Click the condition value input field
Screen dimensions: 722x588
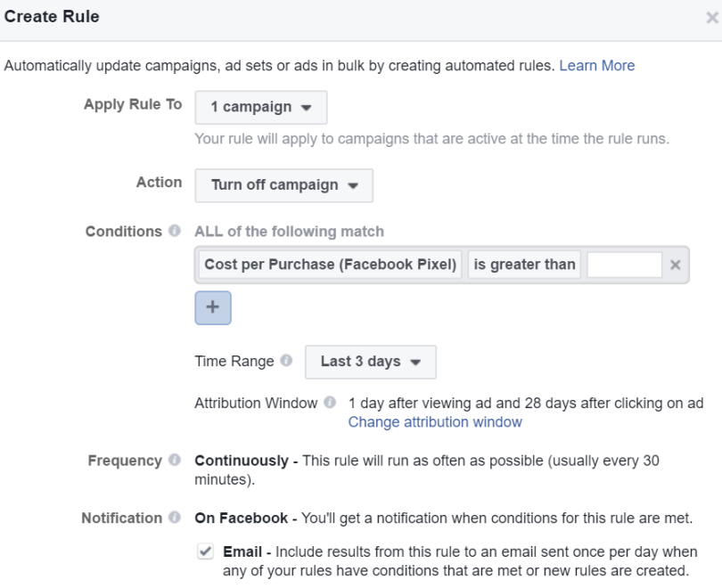624,265
